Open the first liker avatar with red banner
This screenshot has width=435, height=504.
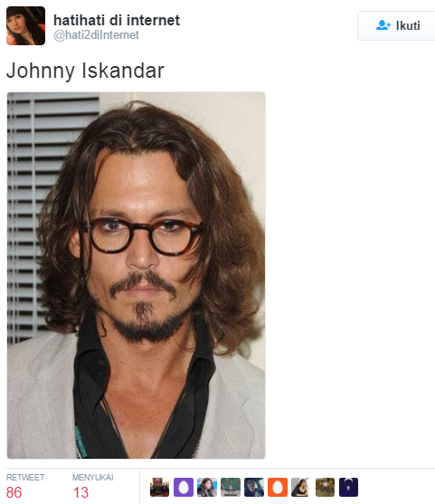point(160,488)
